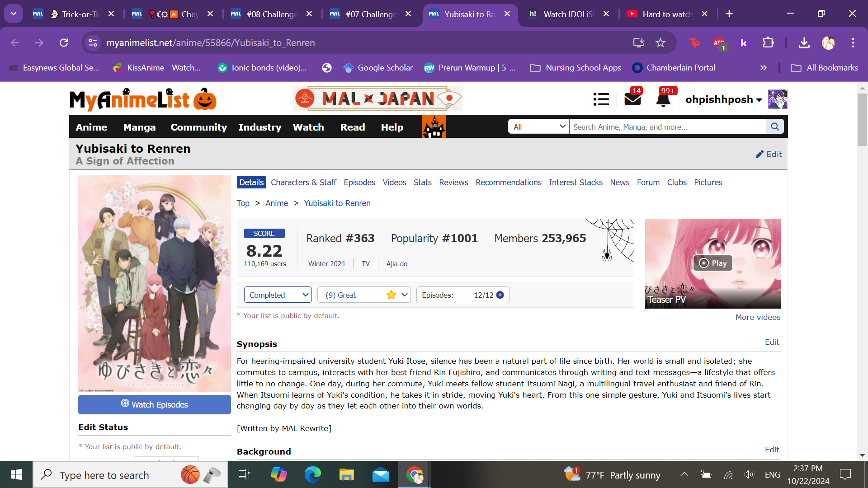Viewport: 868px width, 488px height.
Task: Open the Manga menu
Action: point(139,127)
